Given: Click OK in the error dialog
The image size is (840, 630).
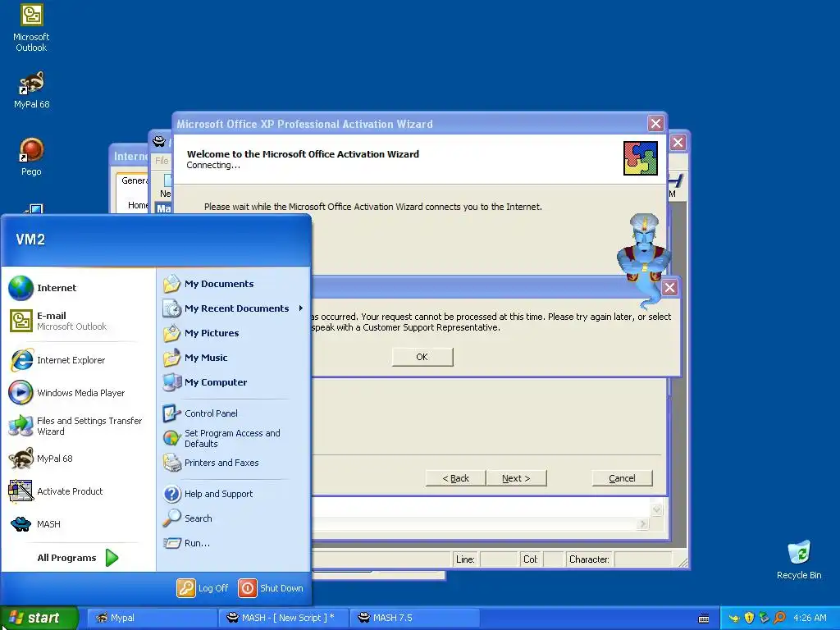Looking at the screenshot, I should click(422, 357).
